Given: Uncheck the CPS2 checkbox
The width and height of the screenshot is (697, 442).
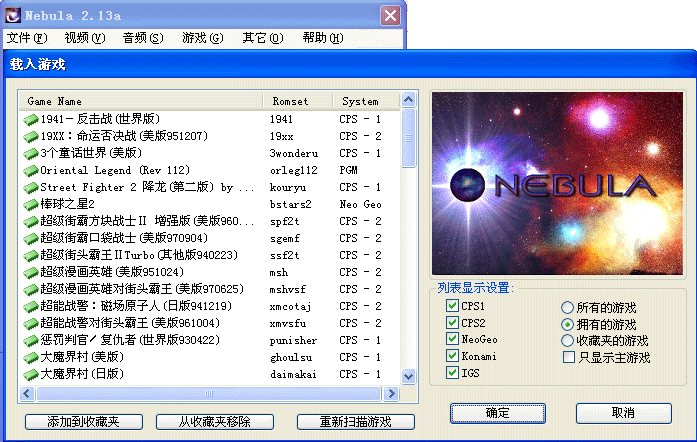Looking at the screenshot, I should (452, 322).
